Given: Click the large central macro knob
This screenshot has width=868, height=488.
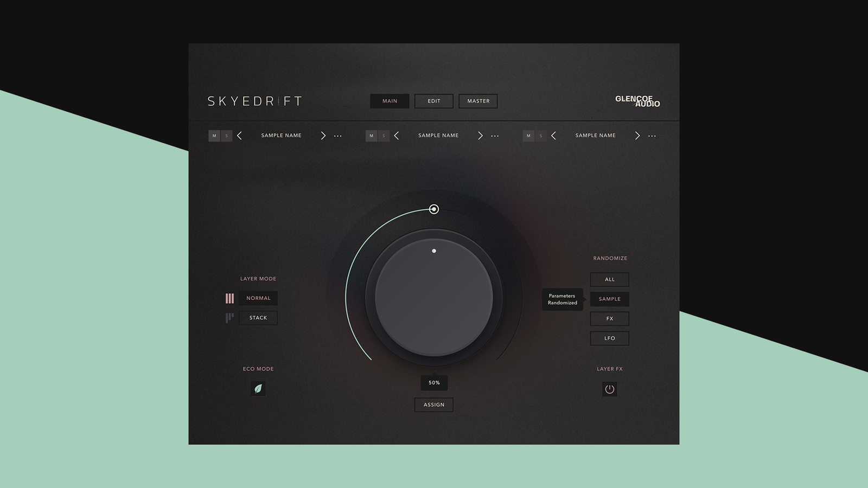Looking at the screenshot, I should pos(434,298).
